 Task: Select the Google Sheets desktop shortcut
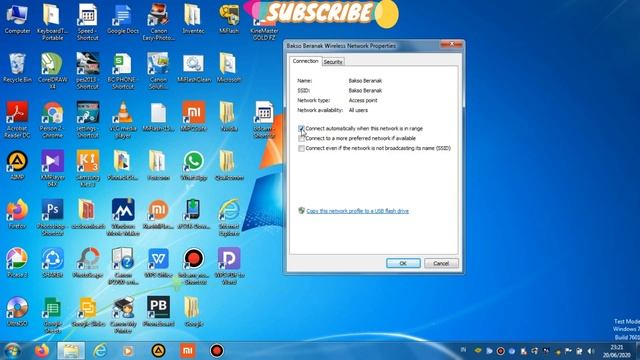click(52, 315)
